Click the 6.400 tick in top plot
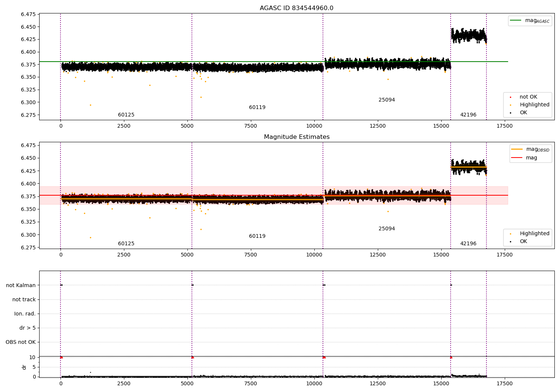This screenshot has width=560, height=392. point(28,52)
